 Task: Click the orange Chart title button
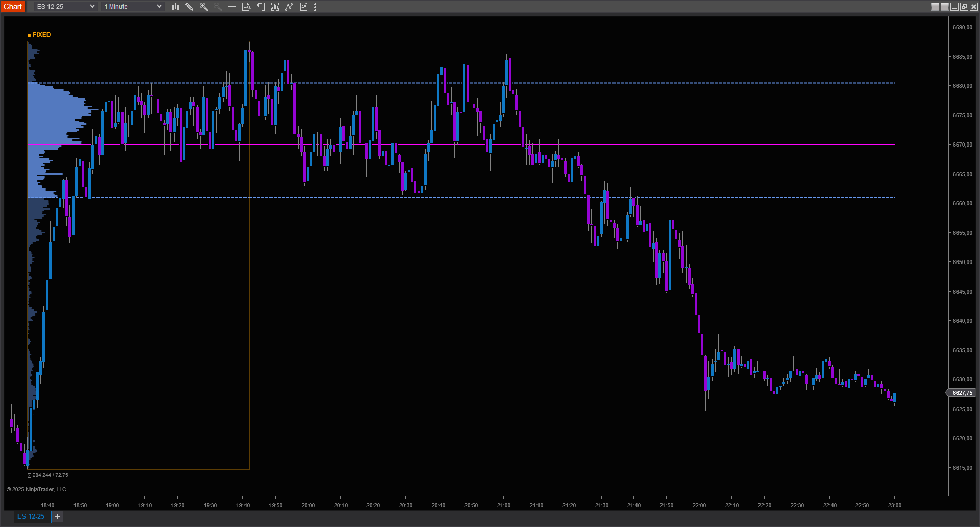click(13, 7)
